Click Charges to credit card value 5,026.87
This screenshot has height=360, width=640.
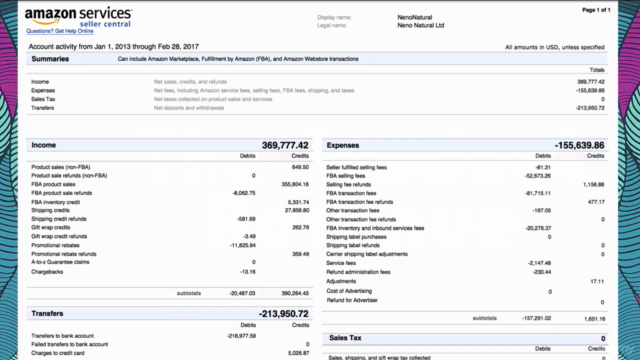pyautogui.click(x=298, y=353)
